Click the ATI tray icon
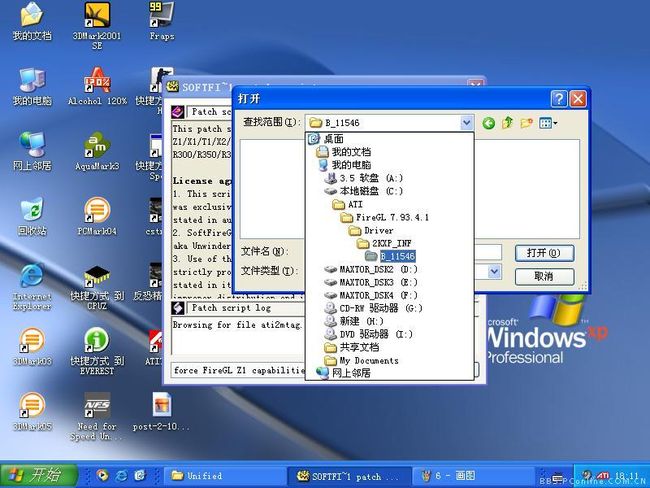650x488 pixels. tap(602, 476)
